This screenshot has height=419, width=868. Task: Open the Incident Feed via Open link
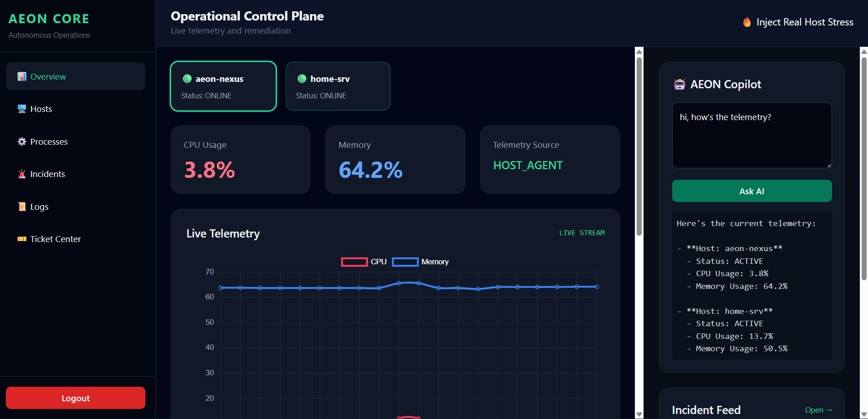818,410
